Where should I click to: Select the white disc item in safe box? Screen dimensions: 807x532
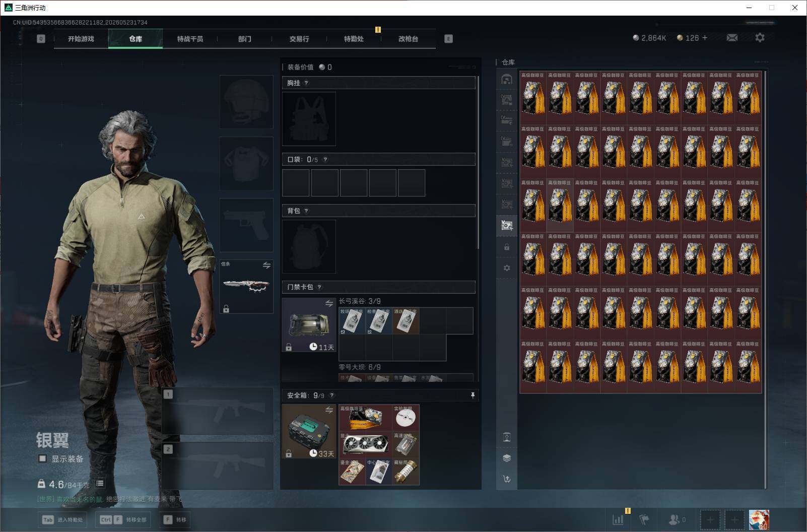(406, 418)
